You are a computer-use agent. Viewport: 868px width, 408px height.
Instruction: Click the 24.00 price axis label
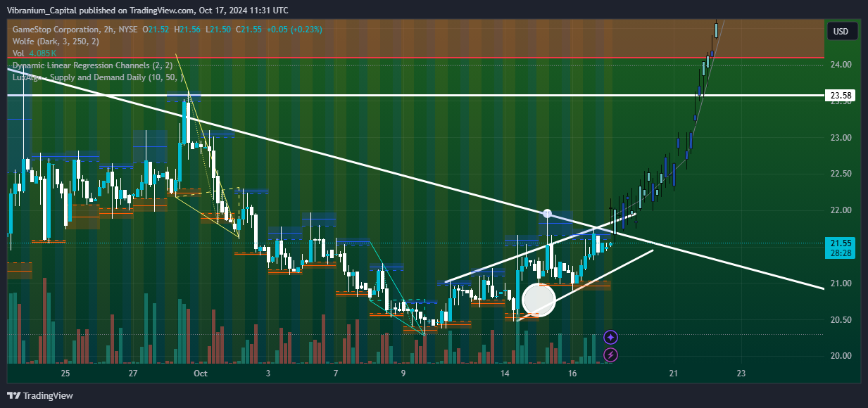click(x=841, y=65)
